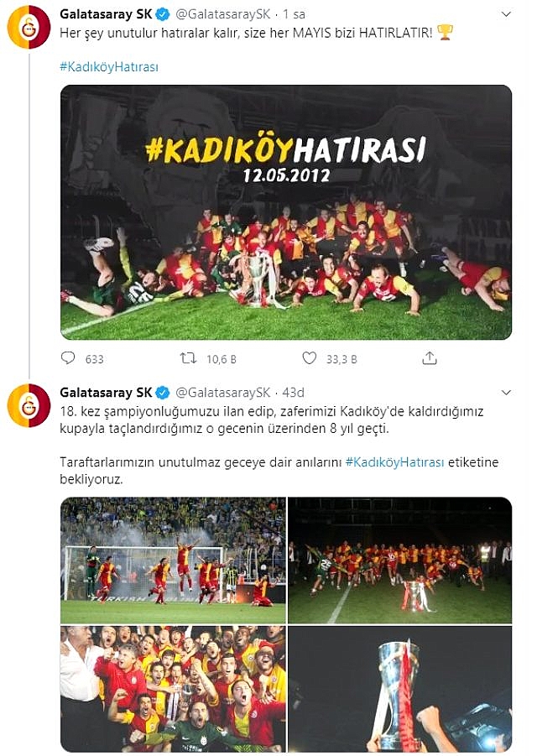The width and height of the screenshot is (537, 756).
Task: Open the raised trophy photo thumbnail
Action: tap(400, 690)
